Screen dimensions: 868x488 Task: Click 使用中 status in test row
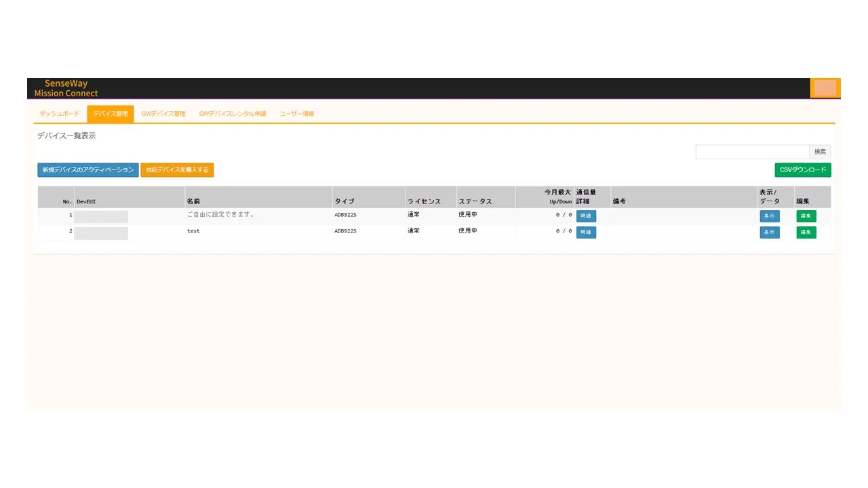[x=468, y=231]
